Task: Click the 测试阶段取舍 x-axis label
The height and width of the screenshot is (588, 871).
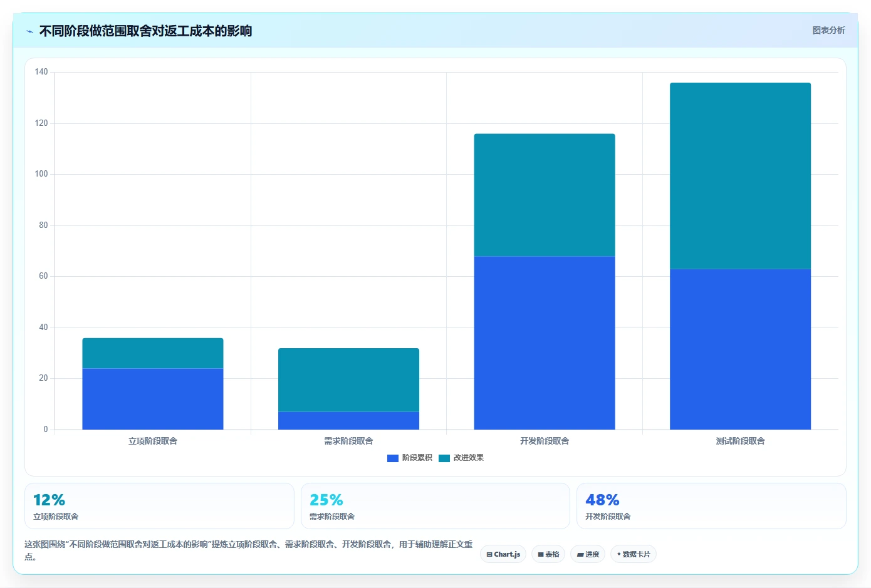Action: pyautogui.click(x=740, y=441)
